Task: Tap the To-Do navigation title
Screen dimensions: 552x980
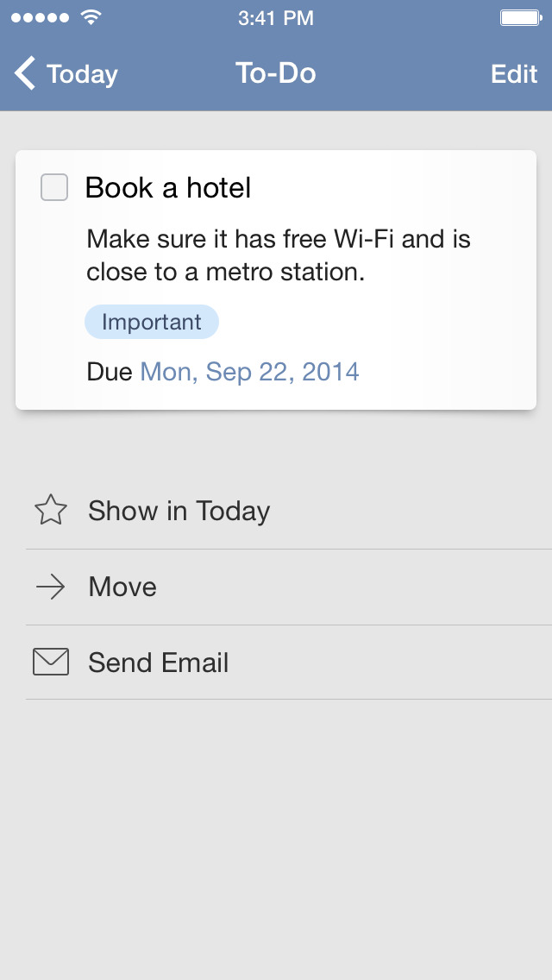Action: pyautogui.click(x=276, y=74)
